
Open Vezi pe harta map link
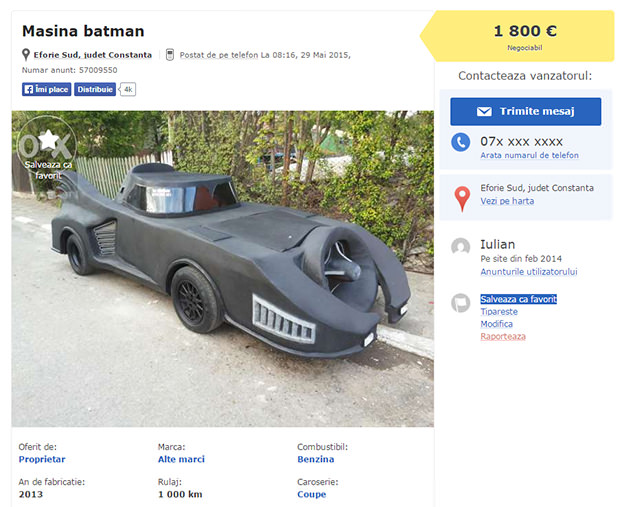point(507,201)
